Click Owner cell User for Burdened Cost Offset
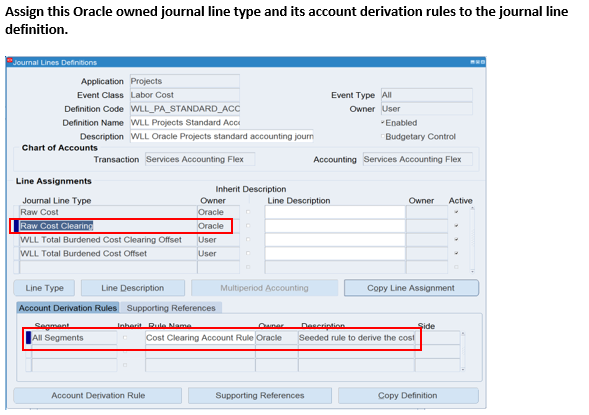This screenshot has height=415, width=589. (218, 254)
